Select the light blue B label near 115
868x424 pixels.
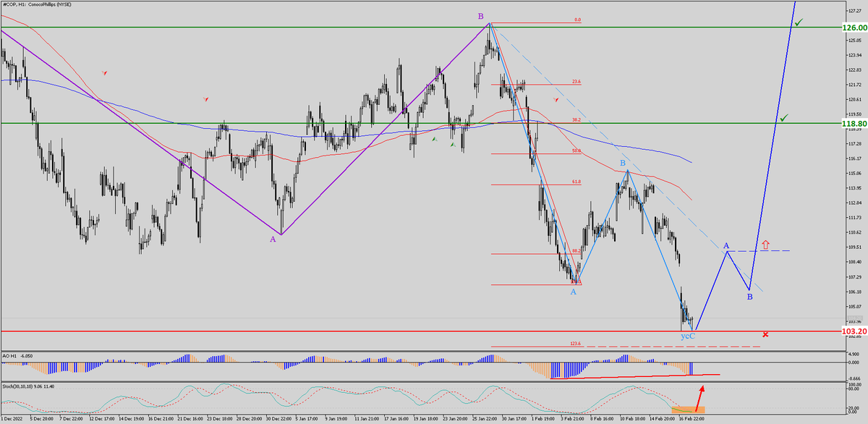click(x=621, y=164)
